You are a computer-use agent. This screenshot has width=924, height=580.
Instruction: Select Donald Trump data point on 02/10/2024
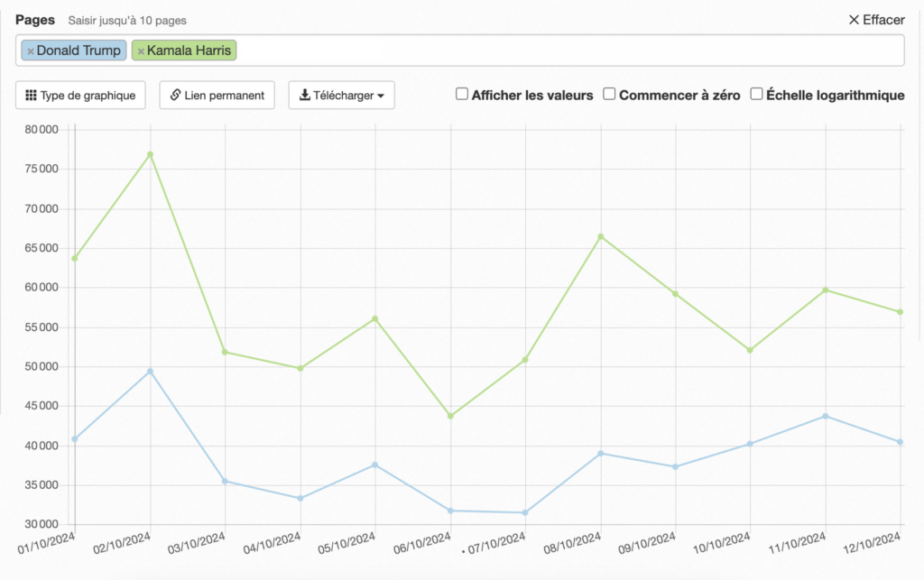pyautogui.click(x=151, y=372)
